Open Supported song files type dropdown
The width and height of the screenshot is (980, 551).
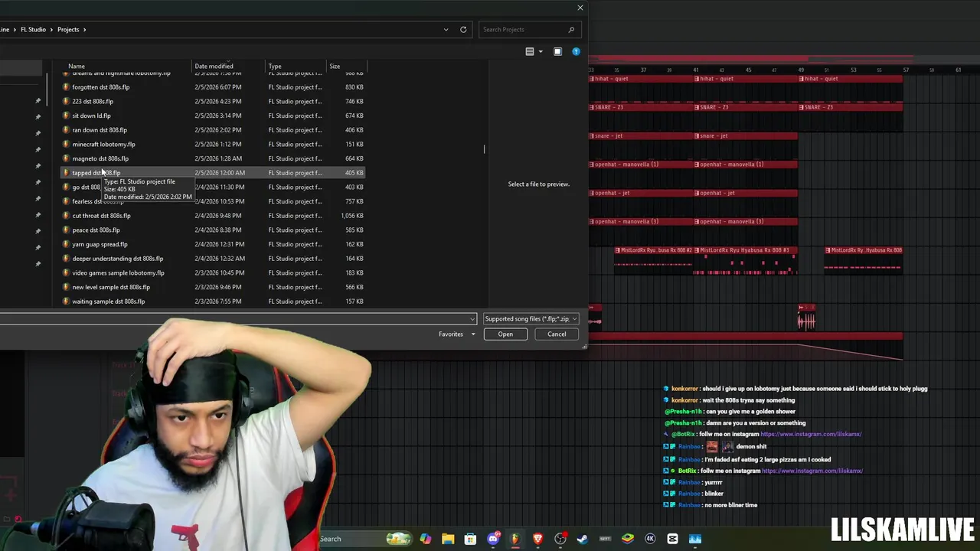[x=531, y=318]
